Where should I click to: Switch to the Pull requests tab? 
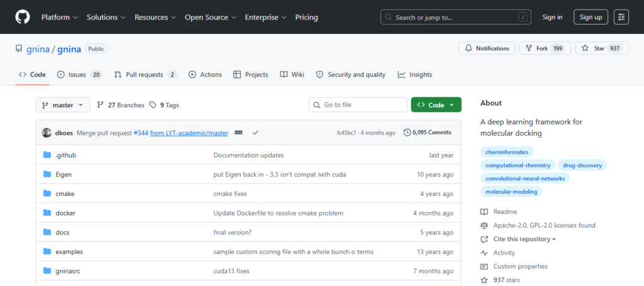click(x=145, y=75)
